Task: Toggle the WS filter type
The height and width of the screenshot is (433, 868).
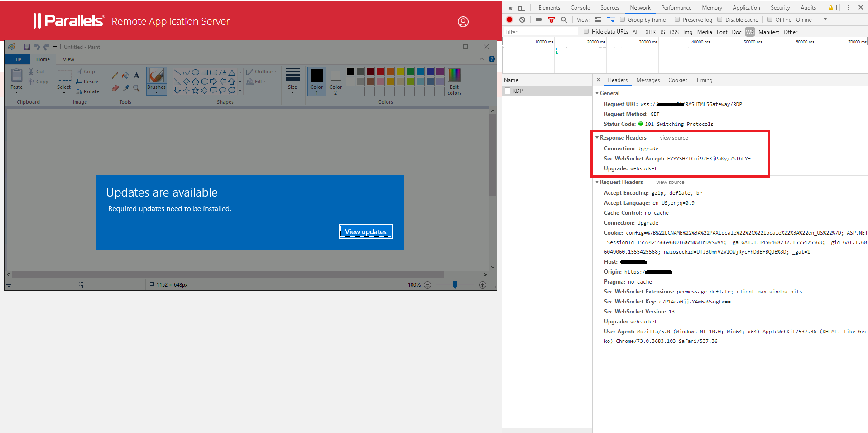Action: point(750,32)
